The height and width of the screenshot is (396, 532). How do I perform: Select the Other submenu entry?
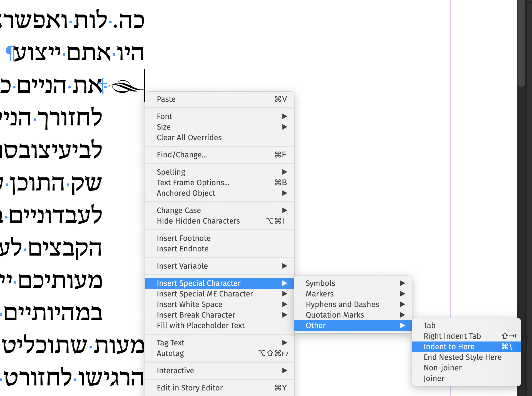353,325
